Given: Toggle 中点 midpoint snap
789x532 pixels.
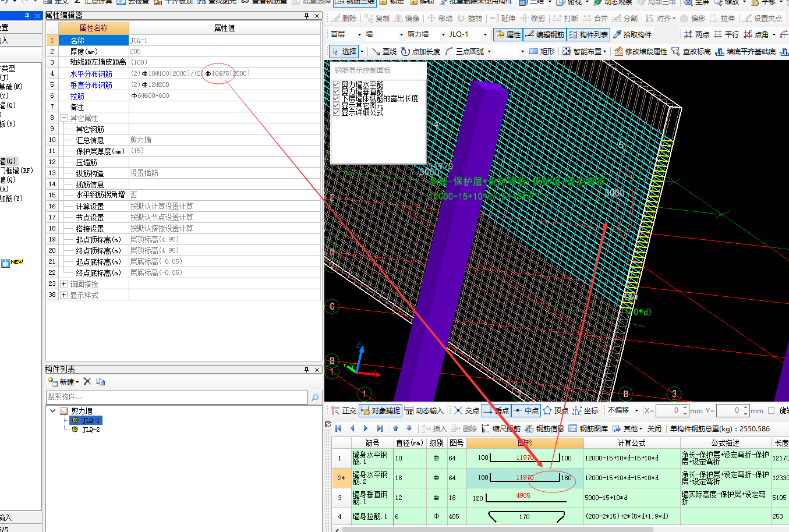Looking at the screenshot, I should click(526, 411).
